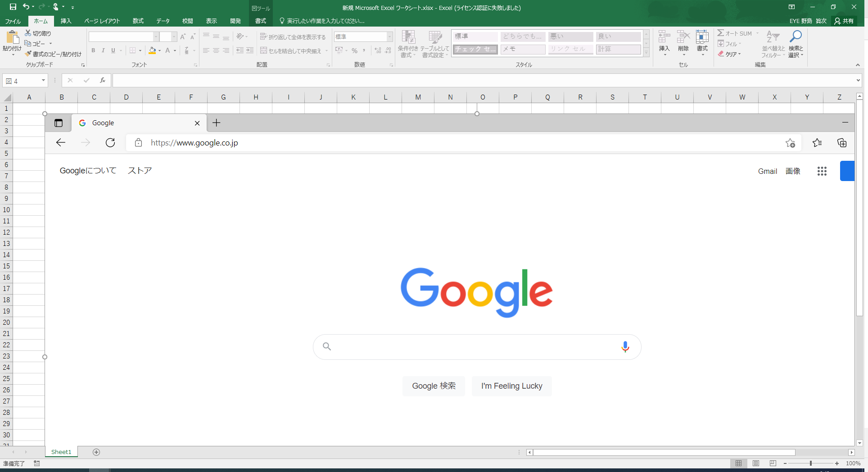Viewport: 868px width, 472px height.
Task: Click the Undo arrow icon
Action: tap(26, 7)
